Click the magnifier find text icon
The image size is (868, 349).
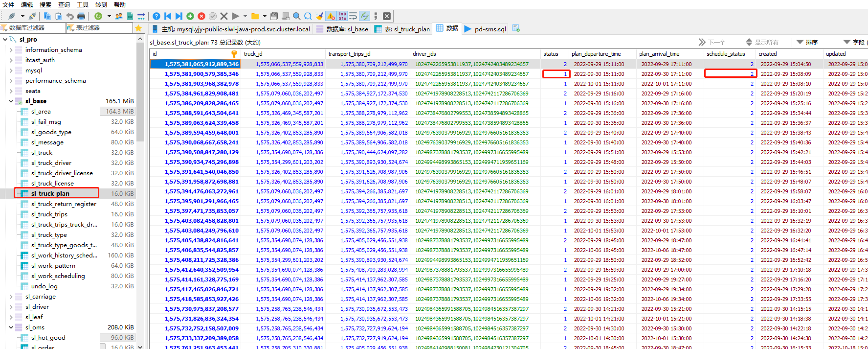(297, 16)
